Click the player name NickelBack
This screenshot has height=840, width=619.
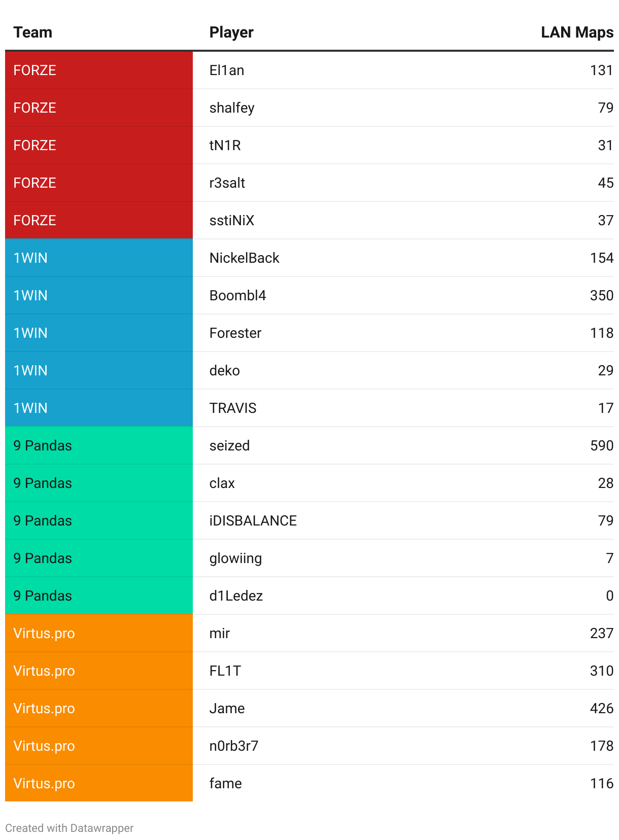(x=245, y=258)
